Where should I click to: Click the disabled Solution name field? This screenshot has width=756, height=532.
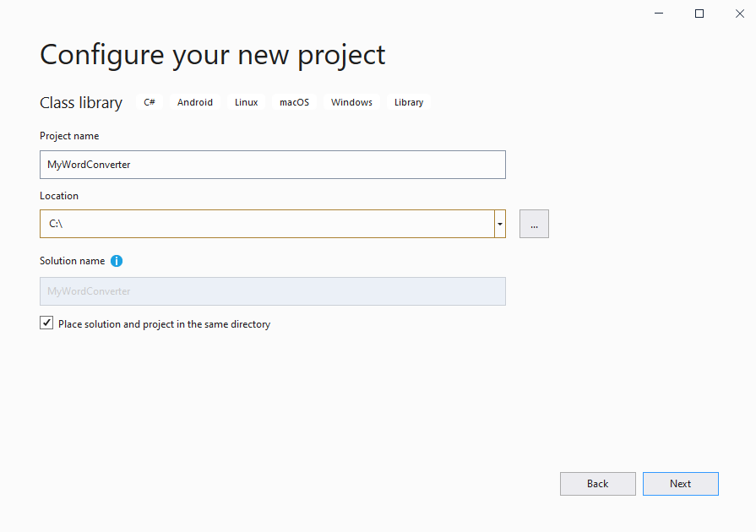(272, 291)
